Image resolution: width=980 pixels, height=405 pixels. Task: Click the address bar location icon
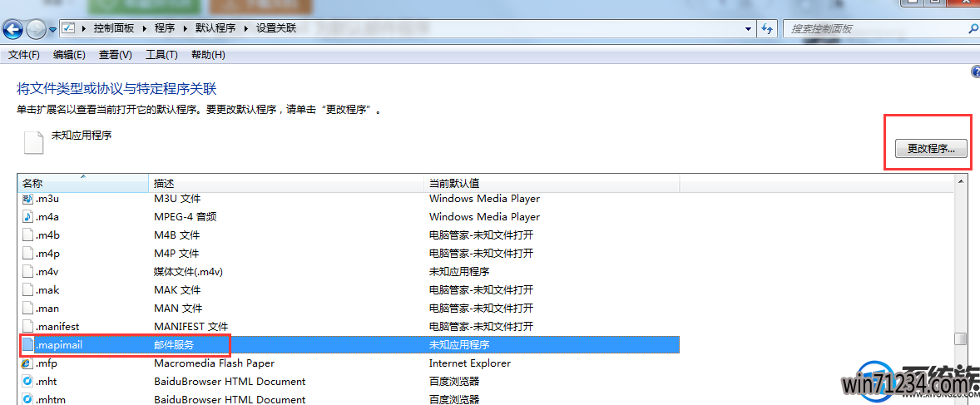tap(69, 28)
